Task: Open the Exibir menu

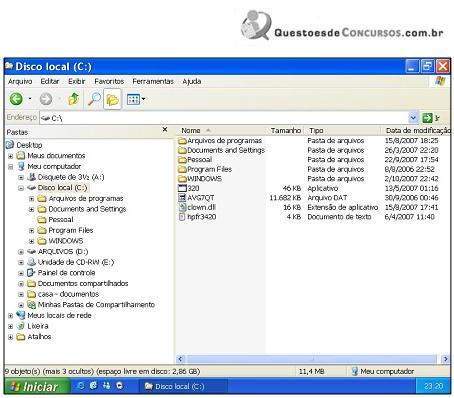Action: pyautogui.click(x=77, y=81)
